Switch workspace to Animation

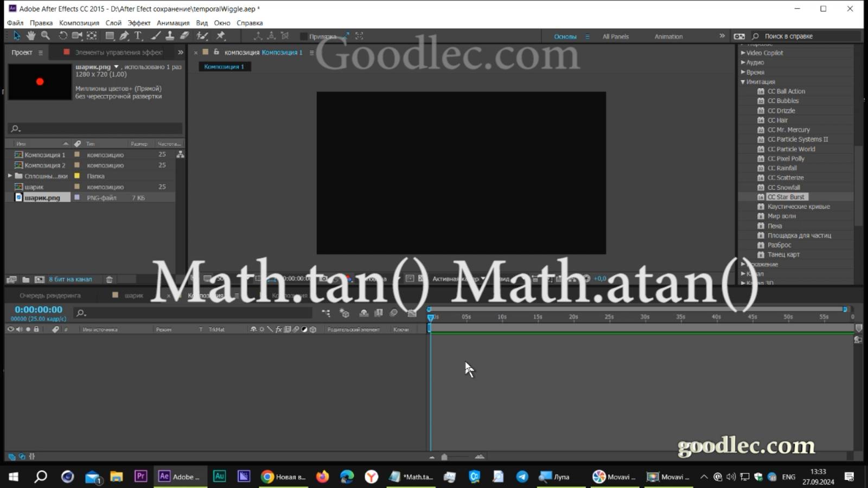coord(668,36)
